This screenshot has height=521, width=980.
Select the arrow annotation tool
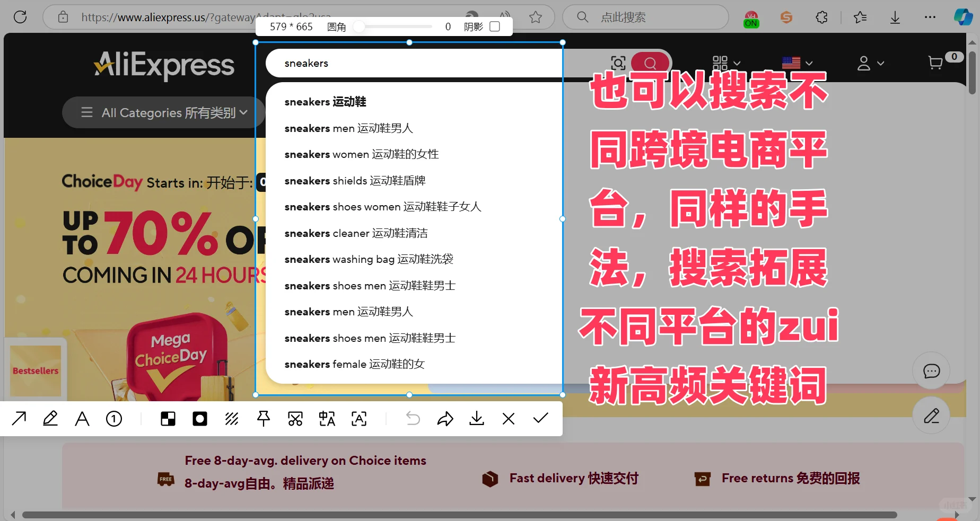19,419
